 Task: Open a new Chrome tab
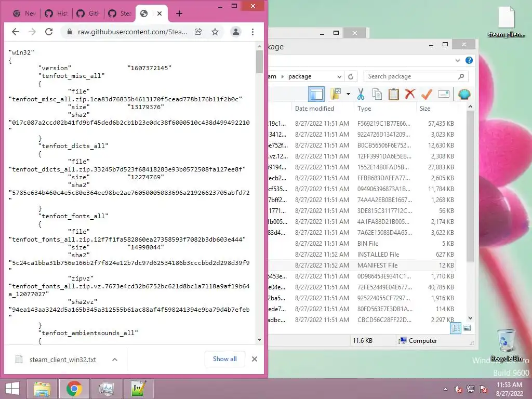click(179, 14)
